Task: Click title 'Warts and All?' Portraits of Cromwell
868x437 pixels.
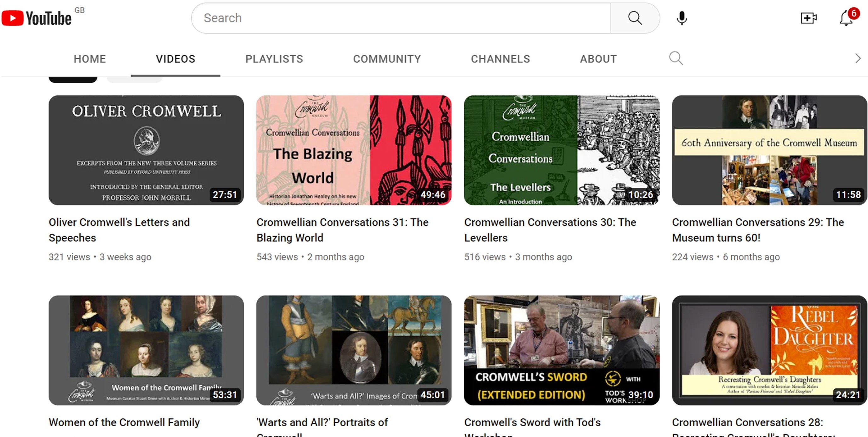Action: 322,427
